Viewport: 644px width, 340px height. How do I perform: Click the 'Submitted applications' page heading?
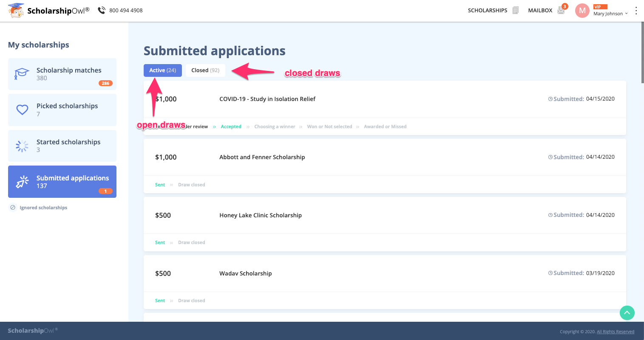tap(215, 51)
